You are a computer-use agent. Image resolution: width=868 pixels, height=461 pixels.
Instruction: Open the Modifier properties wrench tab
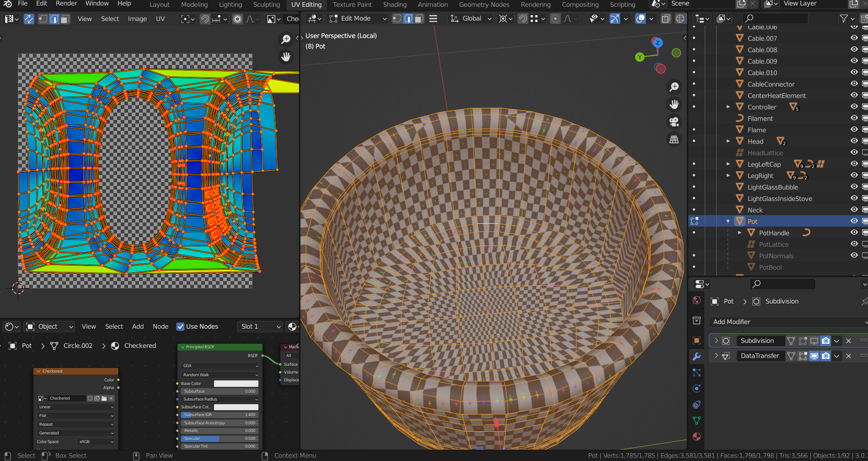[697, 357]
